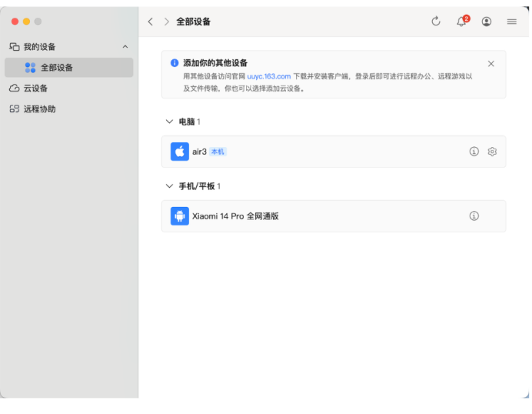
Task: Open notifications bell with red badge
Action: point(461,22)
